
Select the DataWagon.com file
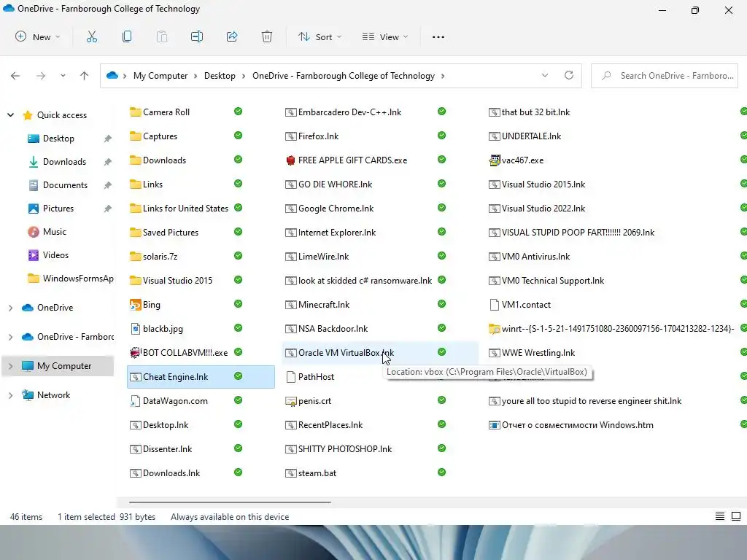169,401
